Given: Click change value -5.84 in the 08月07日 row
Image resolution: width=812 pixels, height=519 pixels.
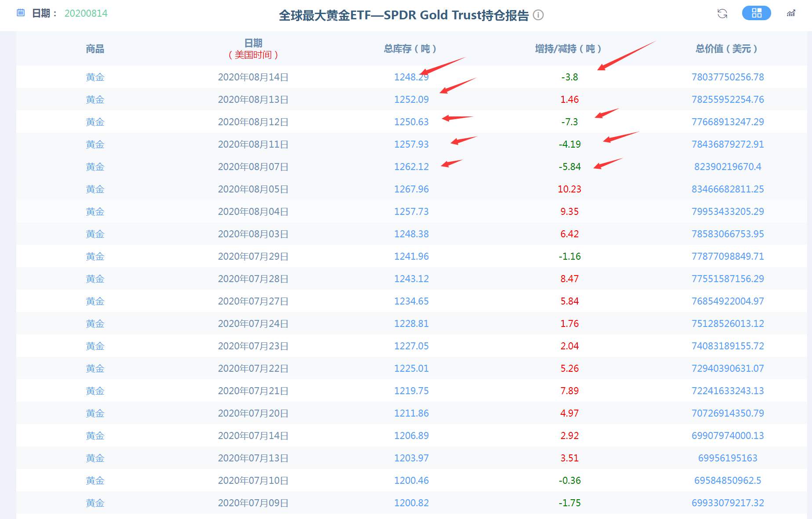Looking at the screenshot, I should click(x=569, y=167).
